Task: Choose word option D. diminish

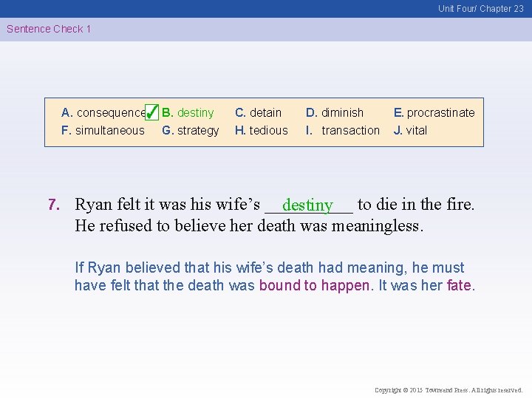Action: pyautogui.click(x=335, y=112)
